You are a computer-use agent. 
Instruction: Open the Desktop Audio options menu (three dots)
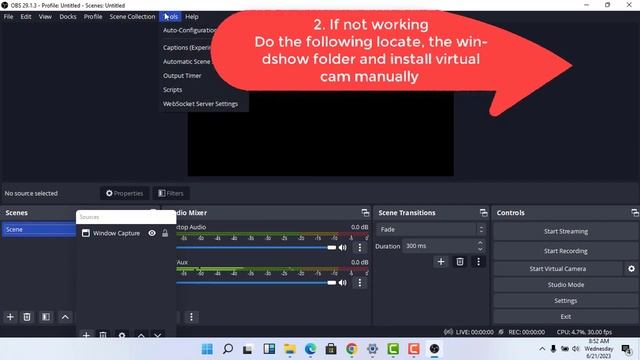pyautogui.click(x=360, y=247)
